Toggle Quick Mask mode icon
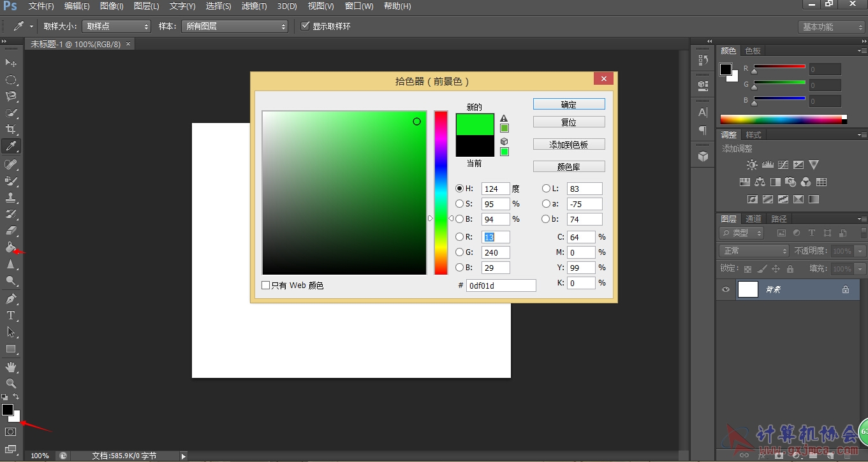The image size is (868, 462). pos(11,431)
